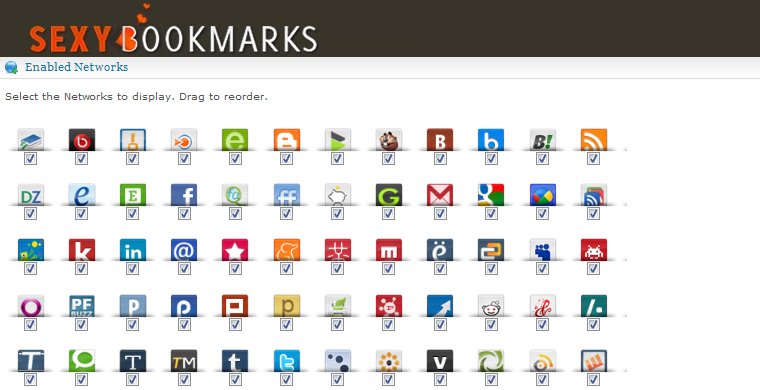This screenshot has height=390, width=760.
Task: Uncheck the box under the Bebo icon
Action: tap(81, 158)
